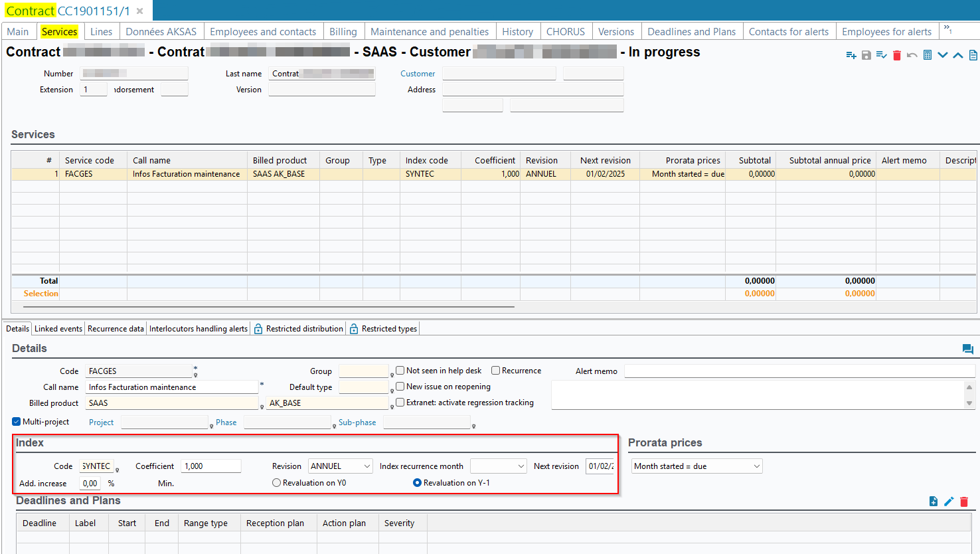Viewport: 980px width, 554px height.
Task: Expand the Index recurrence month dropdown
Action: point(498,466)
